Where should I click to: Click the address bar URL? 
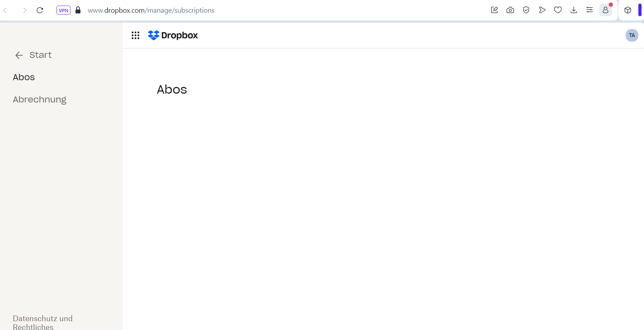tap(151, 11)
